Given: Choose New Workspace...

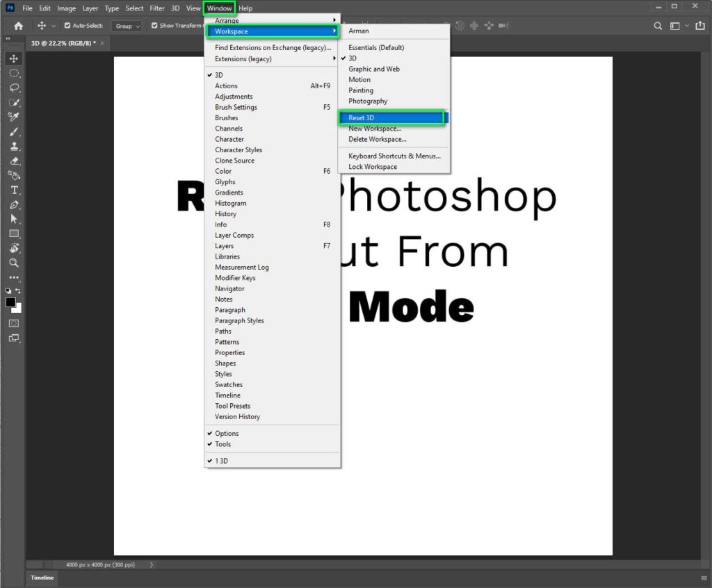Looking at the screenshot, I should [x=394, y=129].
